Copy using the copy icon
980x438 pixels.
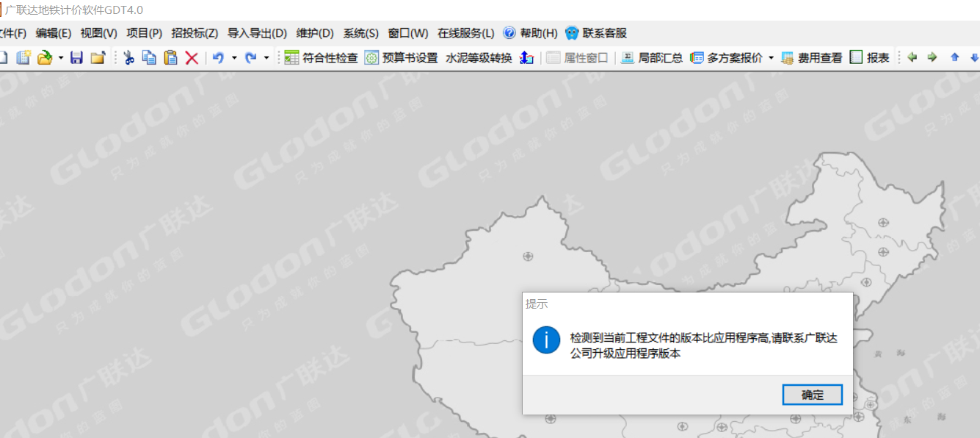tap(149, 57)
